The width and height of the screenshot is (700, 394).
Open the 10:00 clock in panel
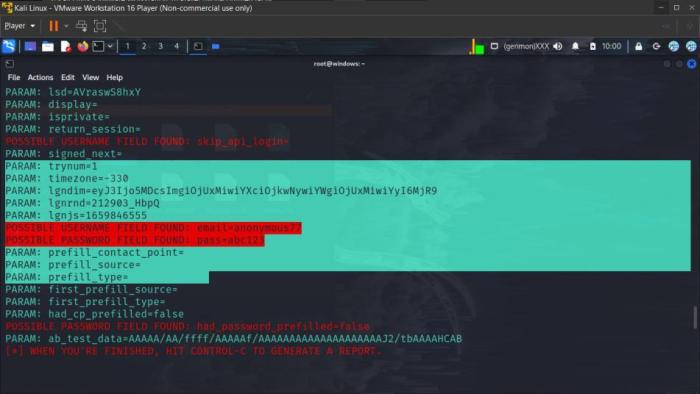click(612, 46)
